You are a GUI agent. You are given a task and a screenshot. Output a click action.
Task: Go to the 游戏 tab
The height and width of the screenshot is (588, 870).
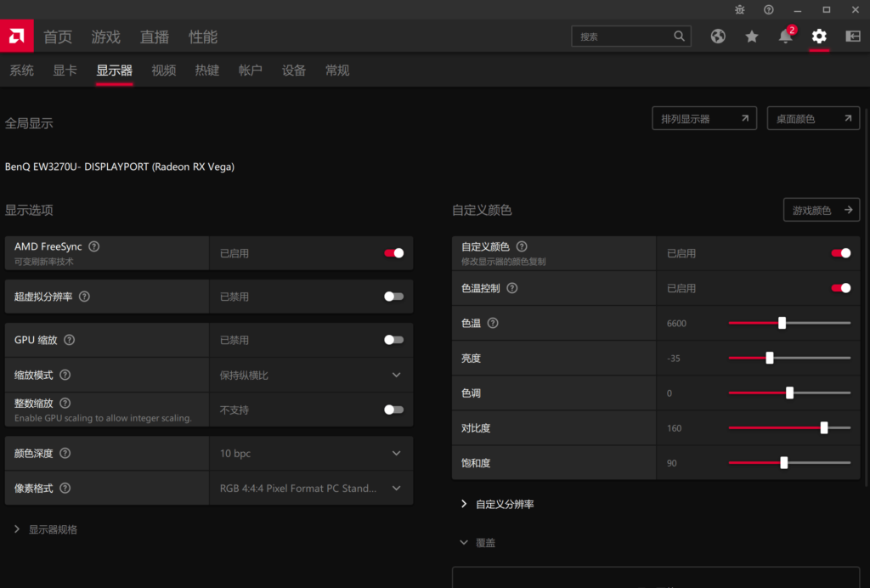106,37
